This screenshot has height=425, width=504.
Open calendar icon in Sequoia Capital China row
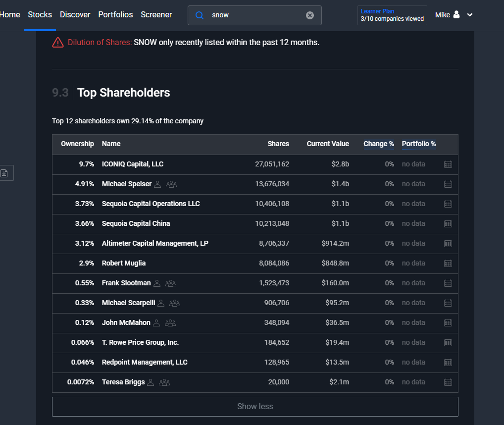click(x=448, y=224)
